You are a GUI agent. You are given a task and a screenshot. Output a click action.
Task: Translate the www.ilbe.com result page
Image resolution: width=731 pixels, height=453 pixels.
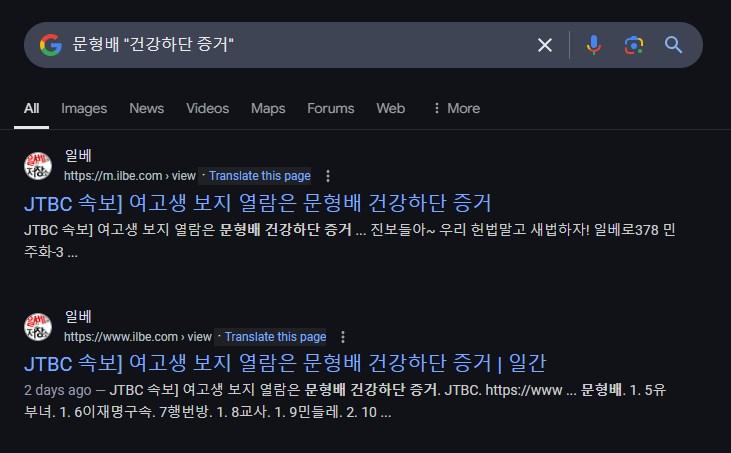(x=275, y=336)
